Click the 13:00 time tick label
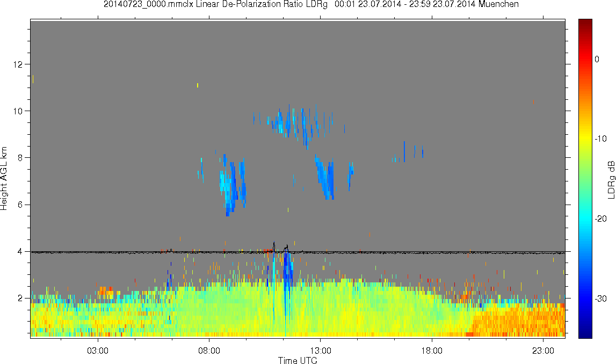This screenshot has width=616, height=364. pyautogui.click(x=320, y=351)
